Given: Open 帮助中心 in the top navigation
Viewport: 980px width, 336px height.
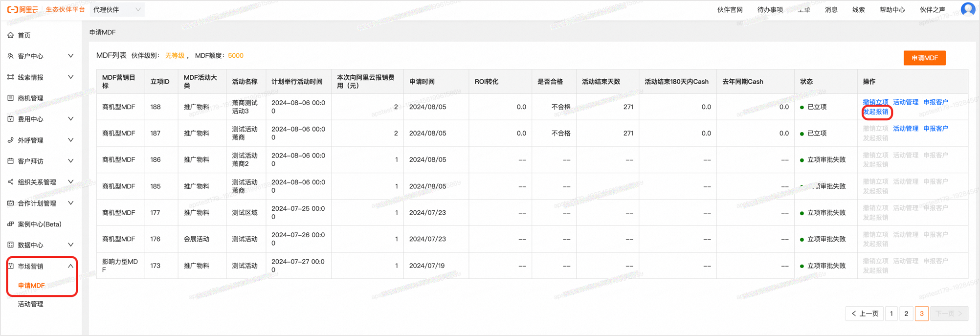Looking at the screenshot, I should pos(892,9).
